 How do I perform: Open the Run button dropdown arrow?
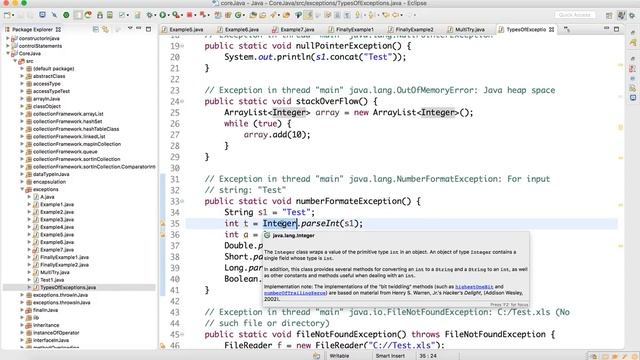(x=169, y=16)
